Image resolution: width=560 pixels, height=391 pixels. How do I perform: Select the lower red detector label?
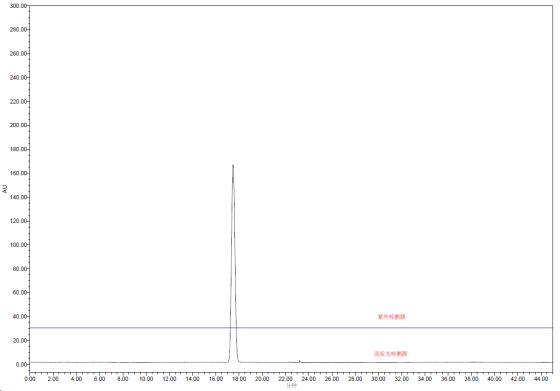(390, 354)
